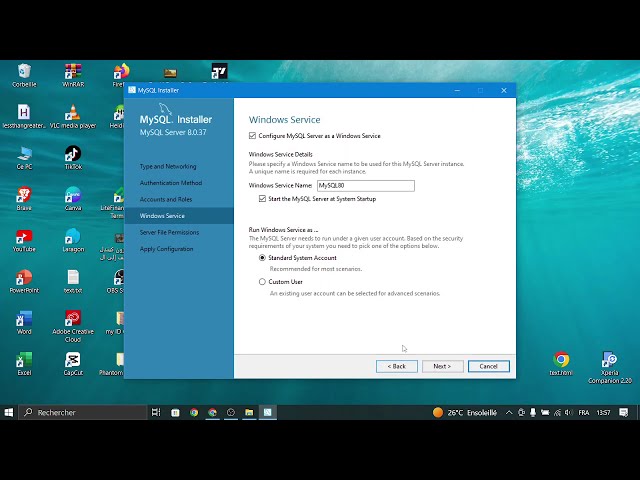640x480 pixels.
Task: Toggle Configure MySQL Server as Windows Service
Action: tap(252, 136)
